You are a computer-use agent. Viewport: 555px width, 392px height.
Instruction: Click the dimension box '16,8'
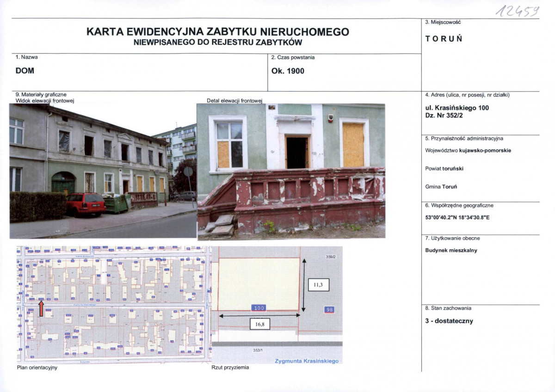tap(259, 324)
